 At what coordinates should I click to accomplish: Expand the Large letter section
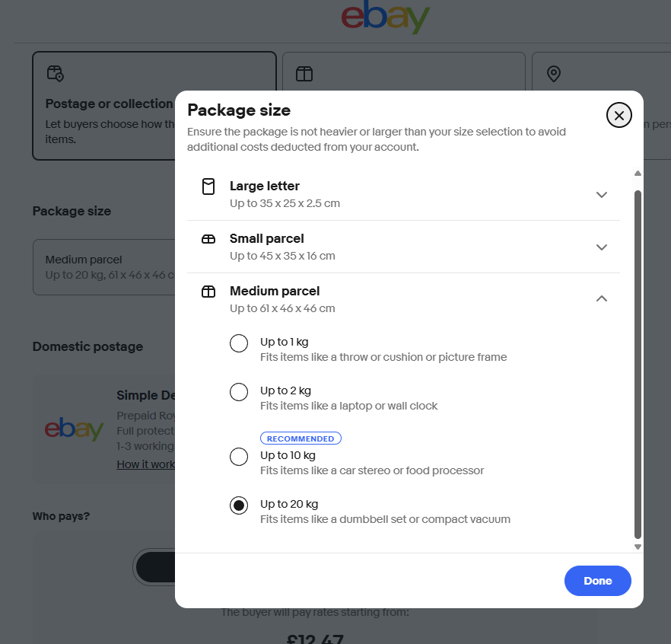click(x=602, y=194)
